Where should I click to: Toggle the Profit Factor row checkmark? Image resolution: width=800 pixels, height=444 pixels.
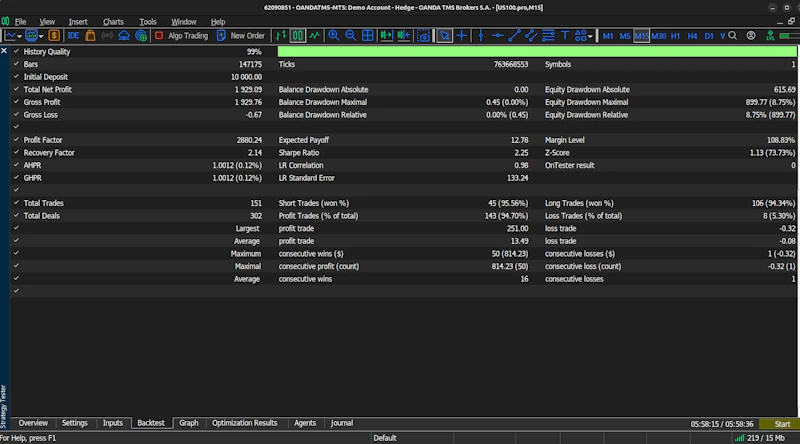(16, 139)
